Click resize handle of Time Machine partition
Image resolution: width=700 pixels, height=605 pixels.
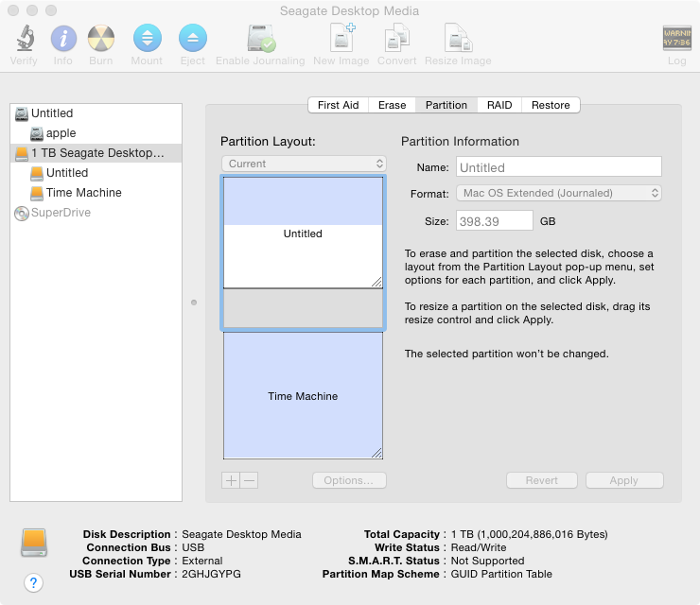tap(376, 453)
